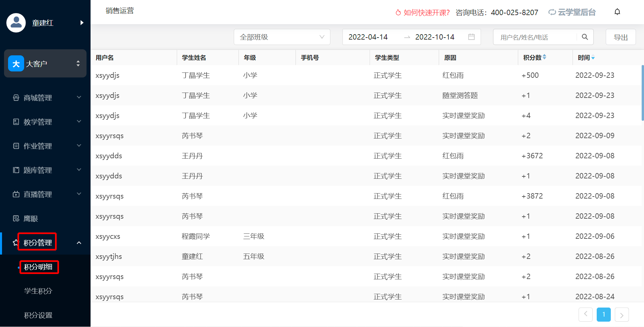Image resolution: width=644 pixels, height=327 pixels.
Task: Expand the 题库管理 menu chevron
Action: pyautogui.click(x=79, y=170)
